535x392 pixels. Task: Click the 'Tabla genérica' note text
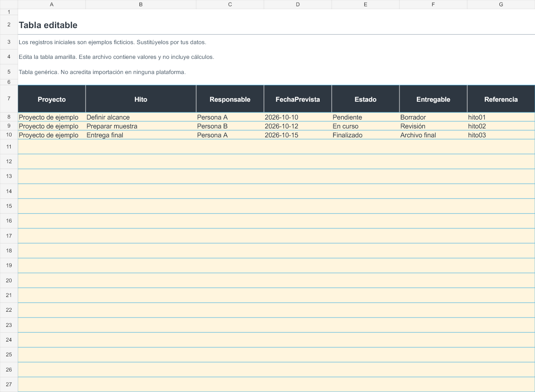(x=102, y=72)
